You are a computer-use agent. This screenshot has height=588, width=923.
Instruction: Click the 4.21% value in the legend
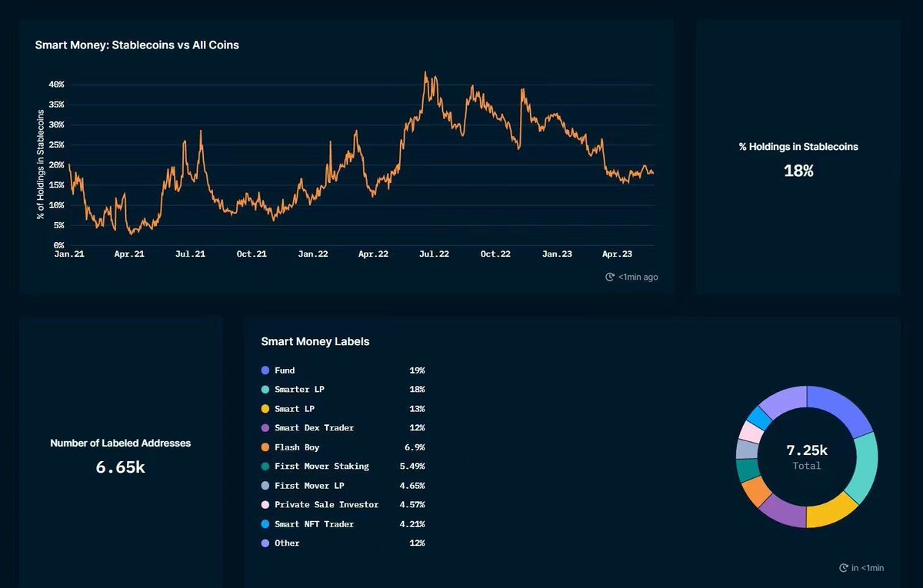point(412,524)
